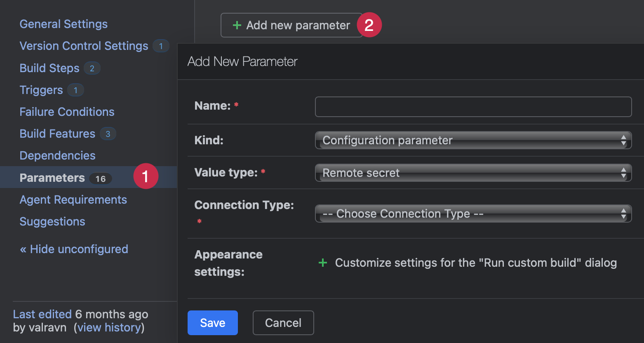Click the Hide unconfigured link

pos(74,249)
